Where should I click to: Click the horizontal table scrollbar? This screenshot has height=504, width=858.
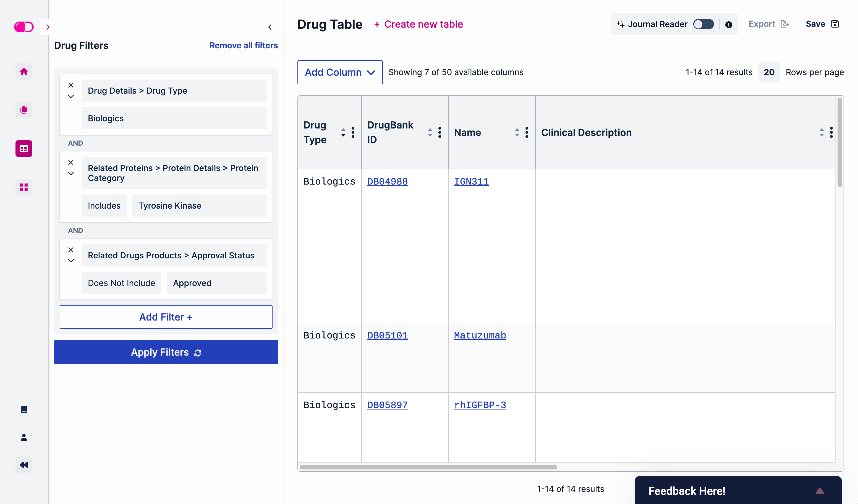click(428, 467)
